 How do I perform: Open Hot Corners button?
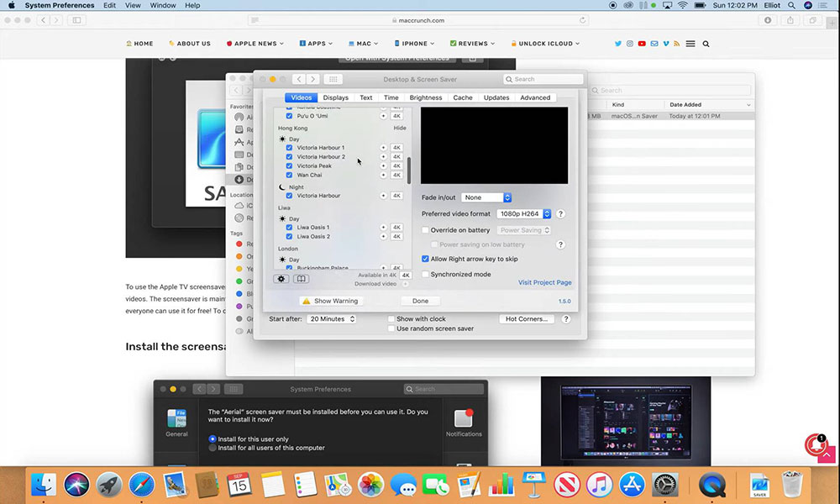[x=527, y=318]
